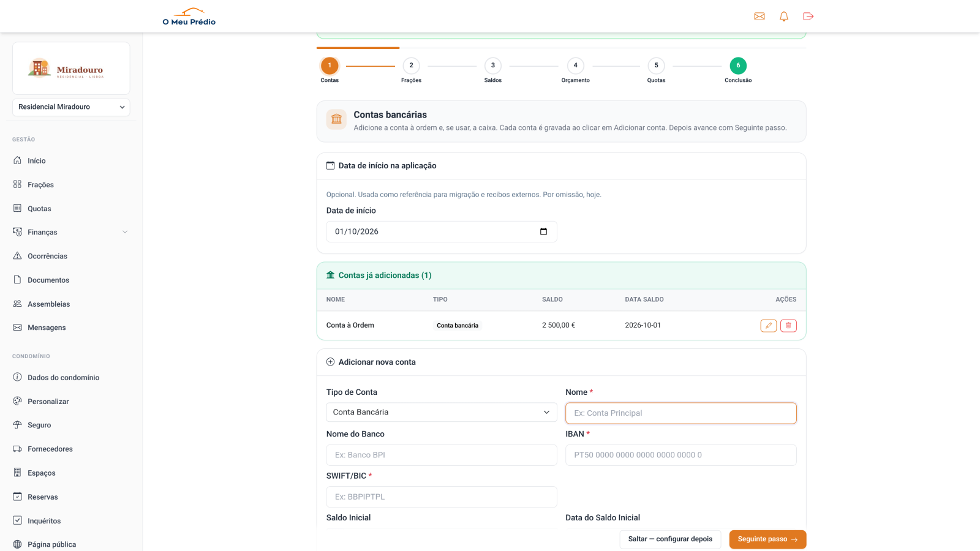The image size is (980, 551).
Task: Open the mail envelope icon in header
Action: pyautogui.click(x=759, y=17)
